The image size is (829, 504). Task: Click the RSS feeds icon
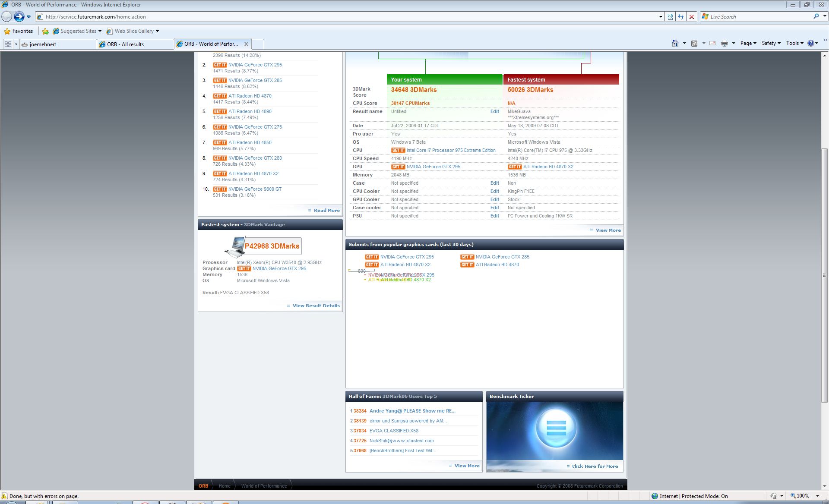694,43
